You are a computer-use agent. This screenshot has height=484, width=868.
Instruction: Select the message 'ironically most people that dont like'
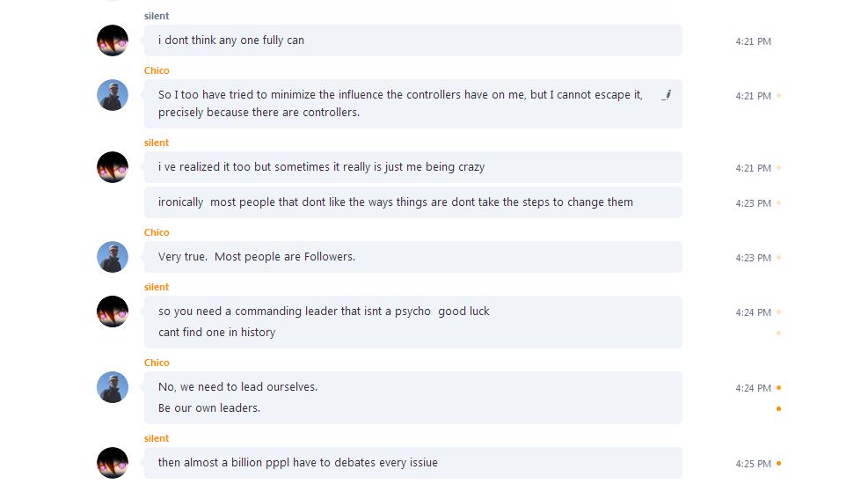click(413, 202)
